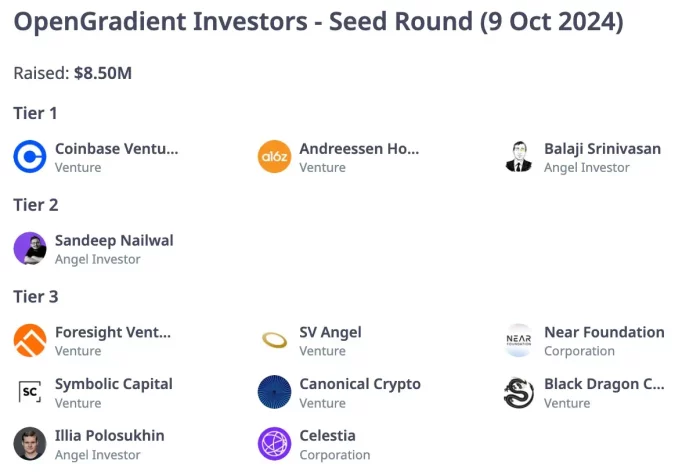Click Sandeep Nailwal's avatar picture
Viewport: 693px width, 475px height.
tap(30, 249)
